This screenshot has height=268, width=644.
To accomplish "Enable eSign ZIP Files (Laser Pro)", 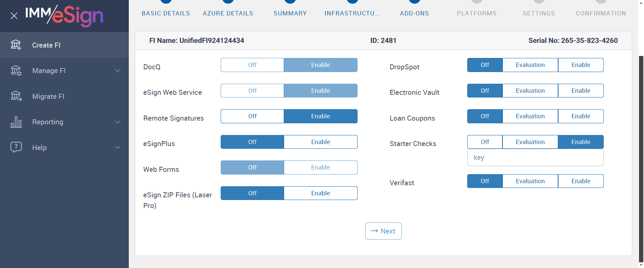I will (321, 193).
